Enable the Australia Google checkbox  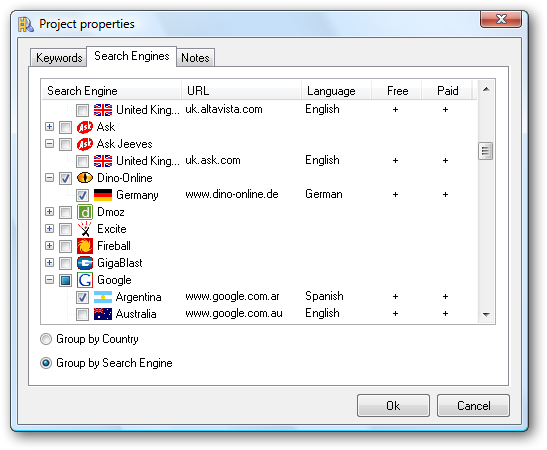pyautogui.click(x=82, y=314)
